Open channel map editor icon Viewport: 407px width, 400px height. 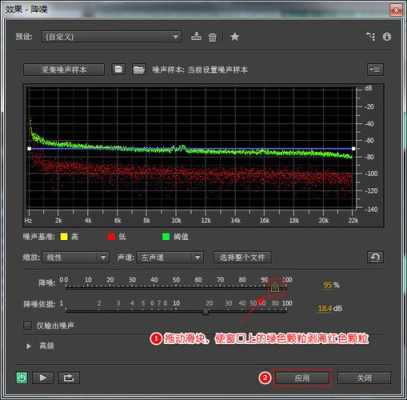370,36
